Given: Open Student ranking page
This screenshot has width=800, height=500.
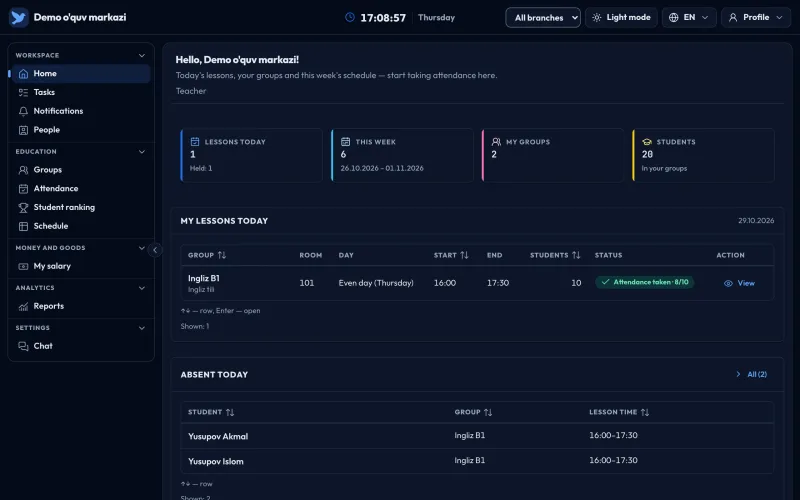Looking at the screenshot, I should click(x=81, y=208).
